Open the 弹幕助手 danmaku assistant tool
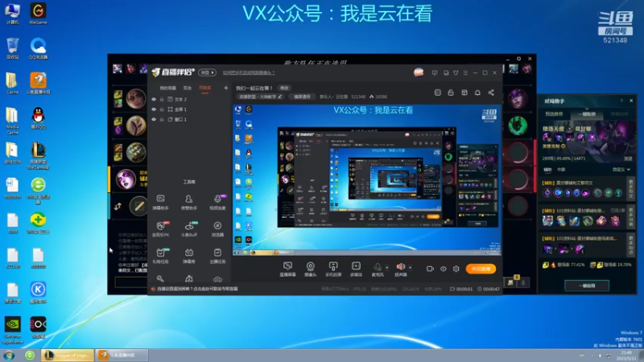The image size is (644, 362). [x=160, y=202]
